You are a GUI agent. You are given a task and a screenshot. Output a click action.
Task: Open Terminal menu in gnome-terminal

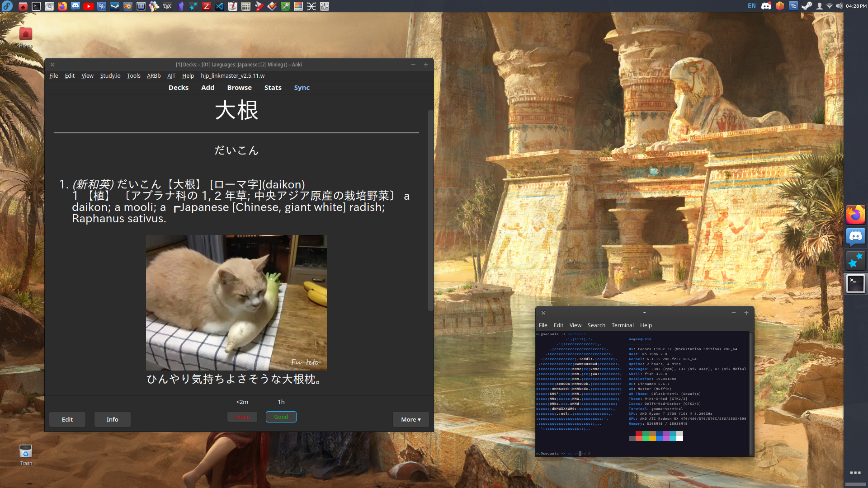click(x=622, y=325)
